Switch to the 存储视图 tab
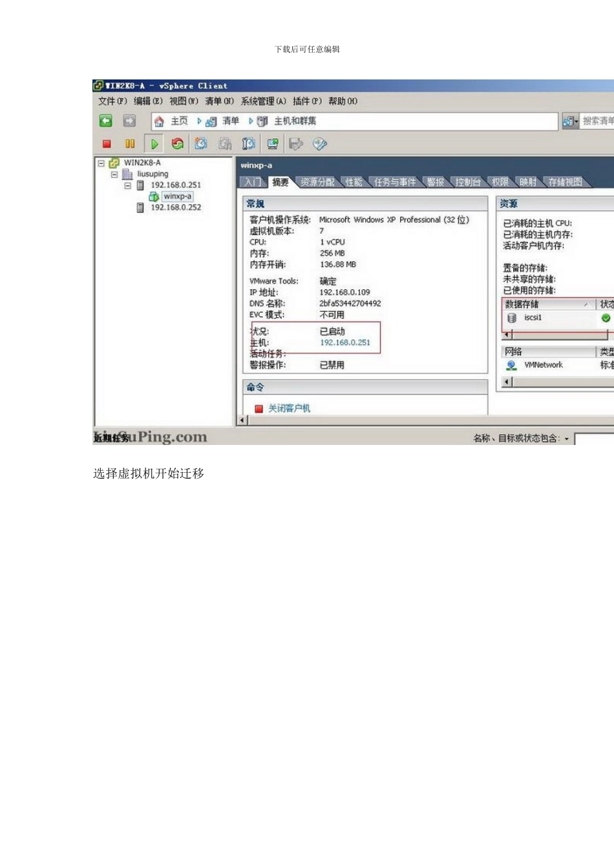614x868 pixels. (566, 182)
